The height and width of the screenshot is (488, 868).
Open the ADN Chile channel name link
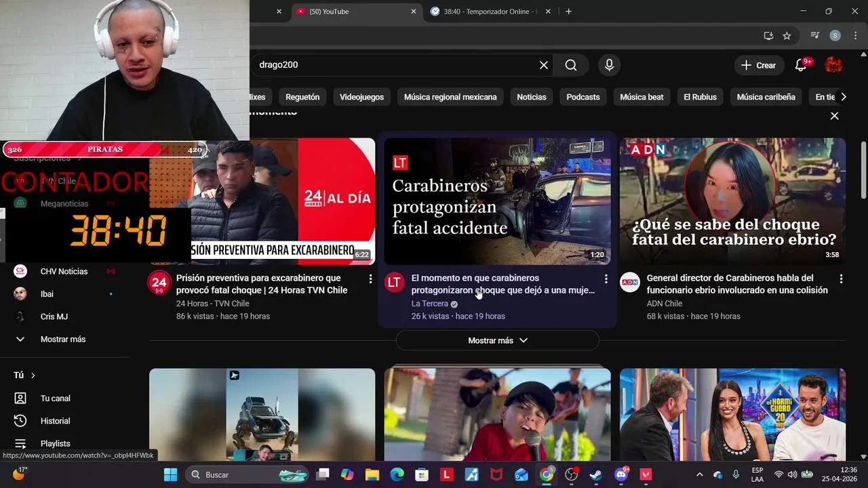click(x=664, y=304)
